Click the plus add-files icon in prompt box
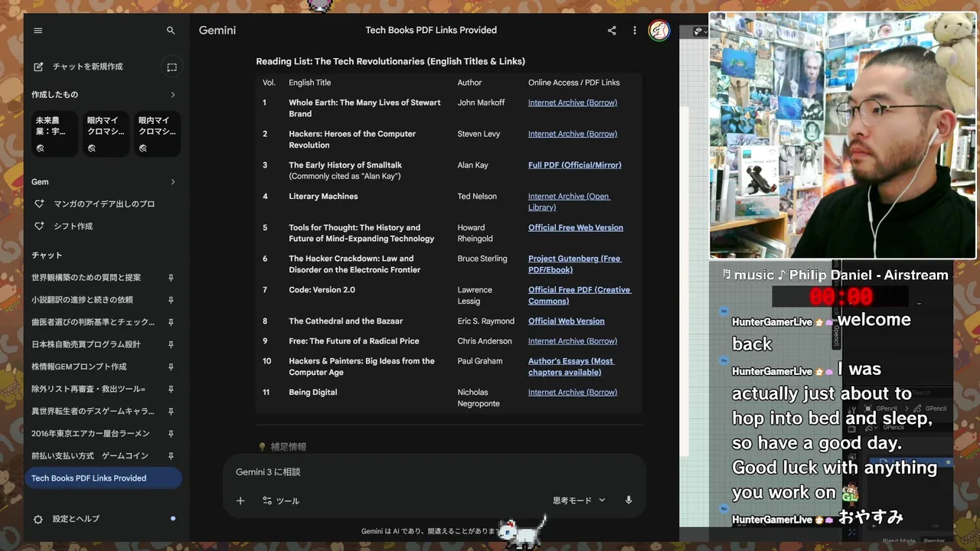Screen dimensions: 980x551 (240, 500)
